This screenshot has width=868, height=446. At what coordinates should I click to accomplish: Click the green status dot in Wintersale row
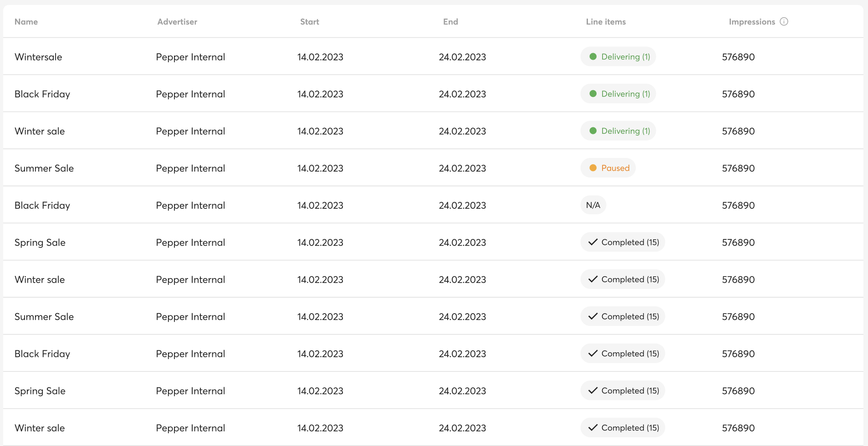click(x=593, y=56)
